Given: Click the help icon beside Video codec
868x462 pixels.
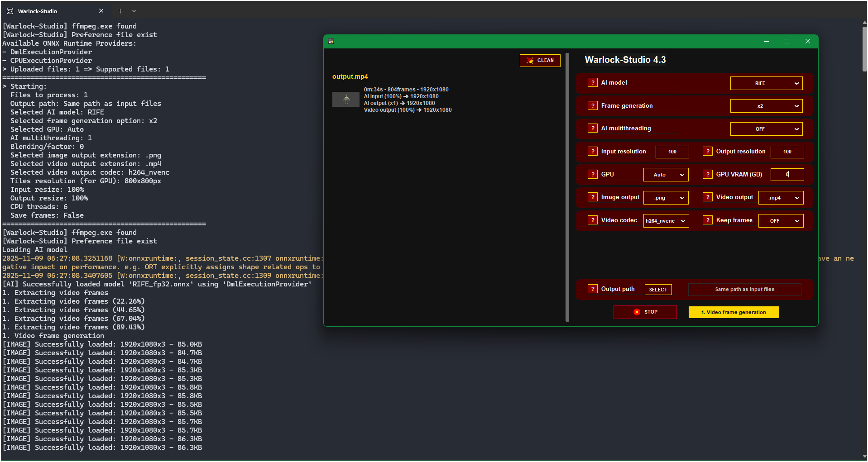Looking at the screenshot, I should click(x=592, y=220).
